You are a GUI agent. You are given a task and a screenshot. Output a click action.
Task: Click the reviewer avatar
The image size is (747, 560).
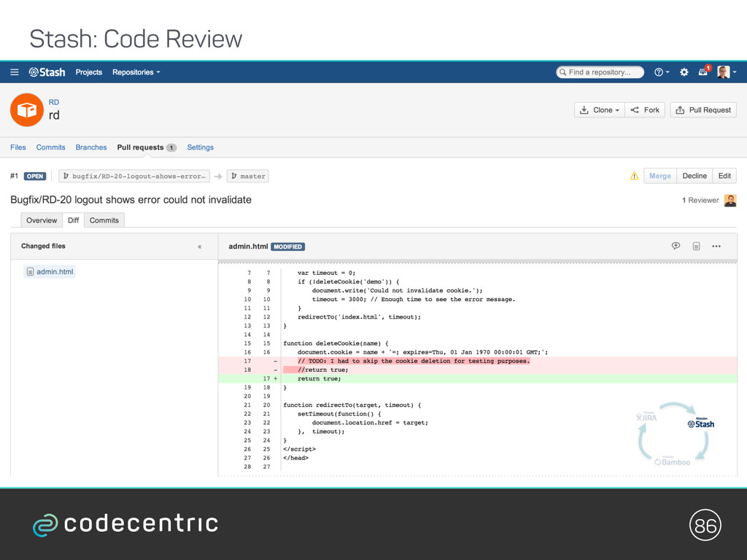click(x=729, y=201)
